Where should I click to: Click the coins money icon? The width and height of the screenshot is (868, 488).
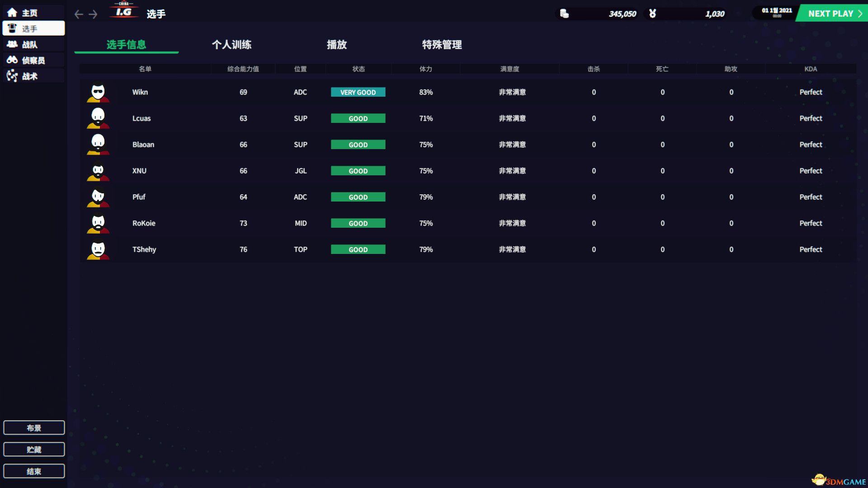564,14
